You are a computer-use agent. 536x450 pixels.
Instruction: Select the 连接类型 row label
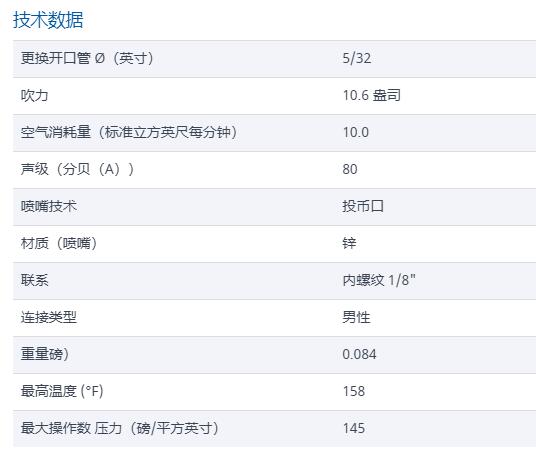[x=49, y=317]
